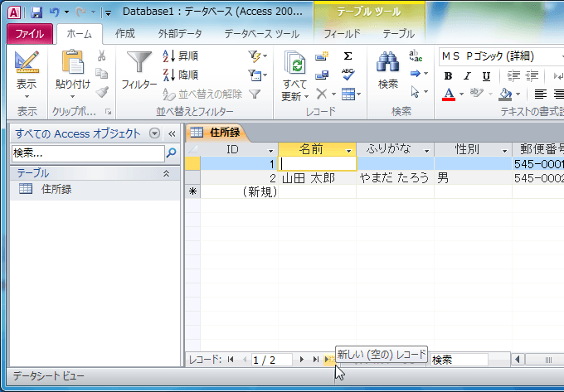This screenshot has width=564, height=392.
Task: Click the select cursor arrow icon
Action: pyautogui.click(x=415, y=92)
